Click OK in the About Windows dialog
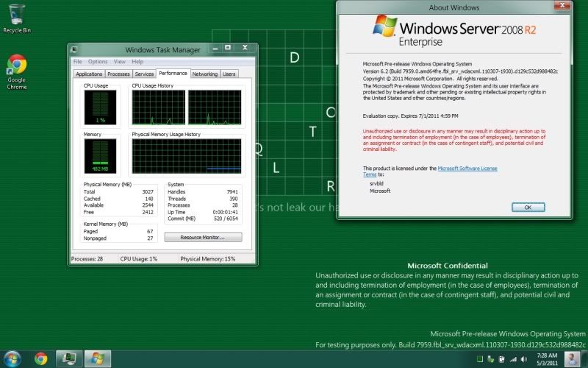This screenshot has width=588, height=368. [528, 208]
